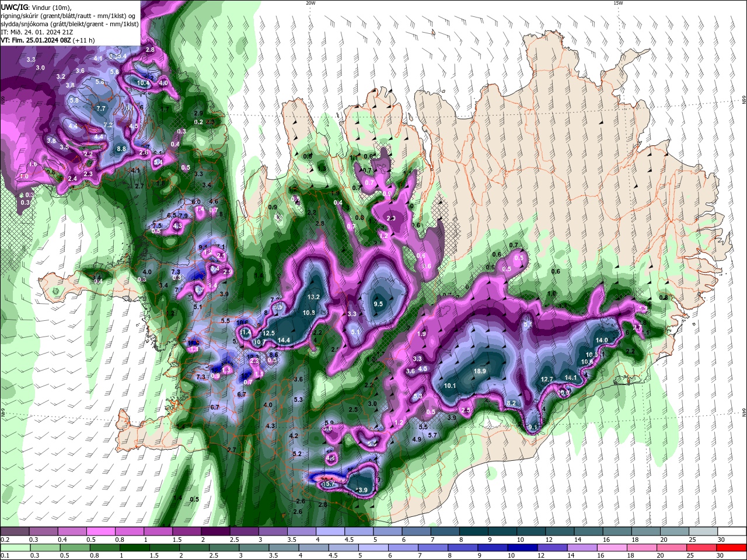Click the 'IT: Mið. 24. 01. 2024 21Z' line
This screenshot has width=747, height=560.
[x=36, y=32]
